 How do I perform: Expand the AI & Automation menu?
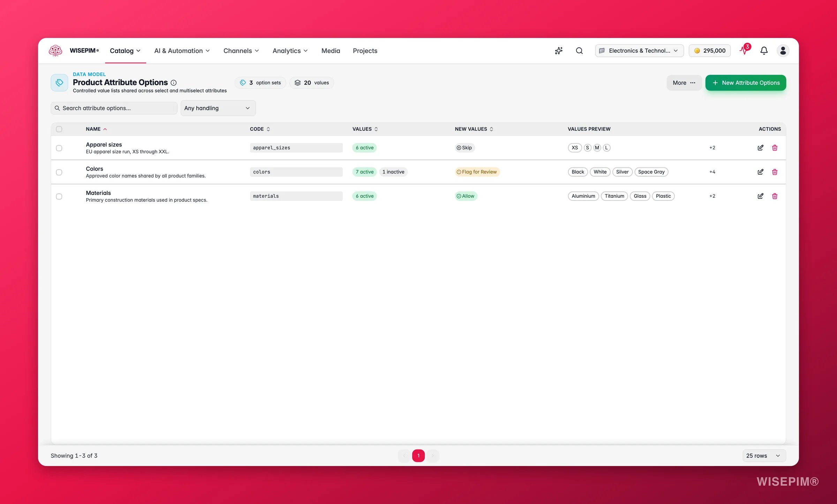[x=182, y=51]
